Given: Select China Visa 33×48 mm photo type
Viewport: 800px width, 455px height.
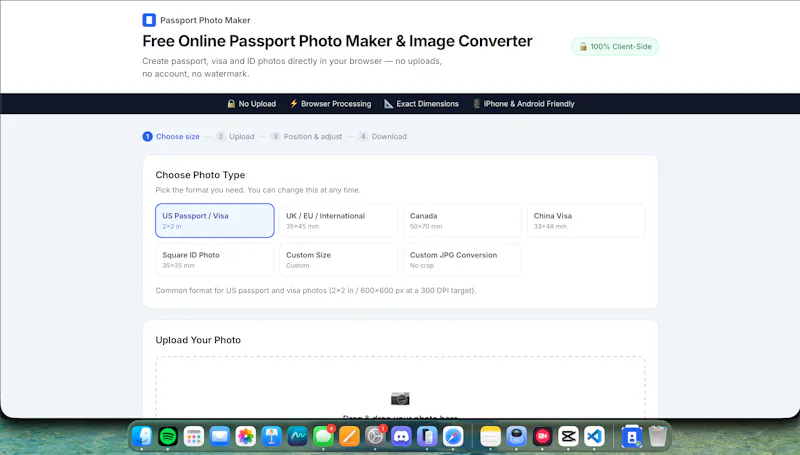Looking at the screenshot, I should (586, 220).
